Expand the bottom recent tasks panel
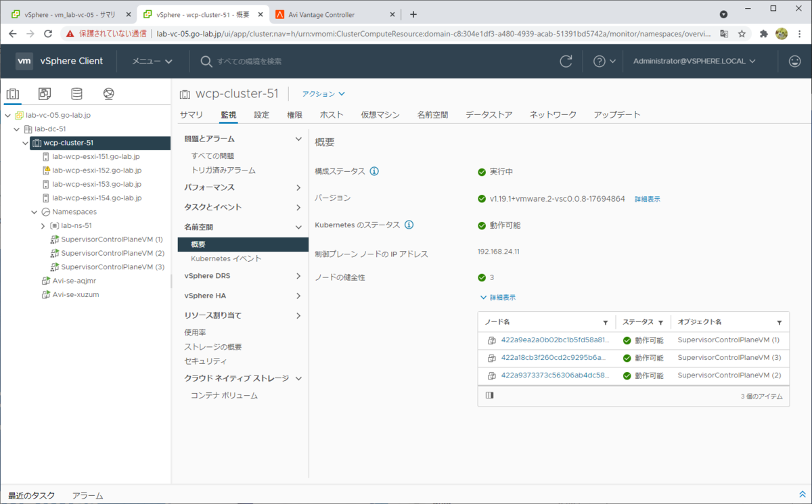This screenshot has height=504, width=812. tap(803, 495)
